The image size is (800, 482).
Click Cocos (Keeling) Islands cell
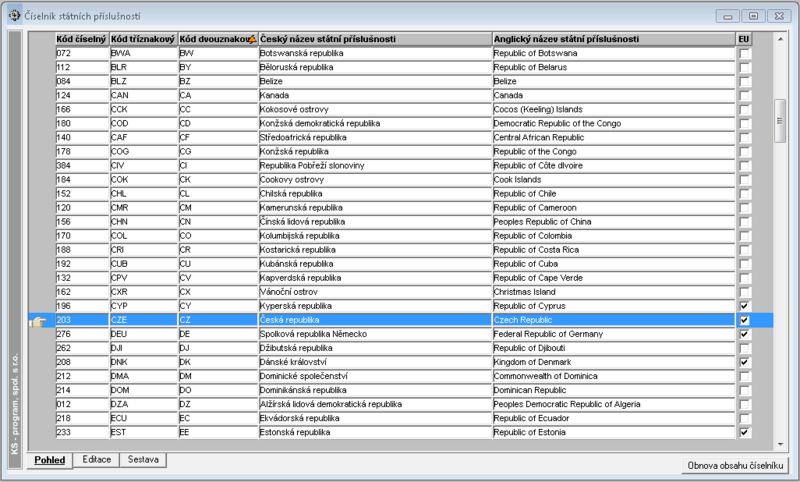tap(614, 109)
